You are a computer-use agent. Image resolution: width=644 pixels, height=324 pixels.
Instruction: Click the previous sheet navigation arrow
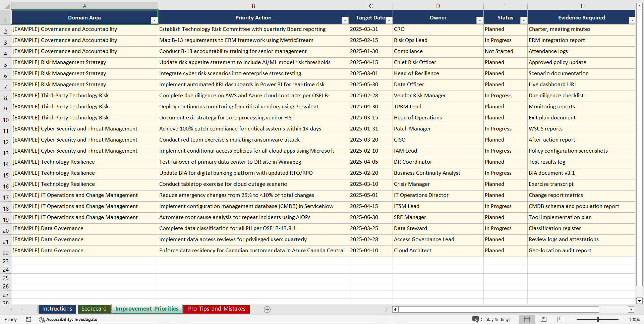click(x=12, y=309)
